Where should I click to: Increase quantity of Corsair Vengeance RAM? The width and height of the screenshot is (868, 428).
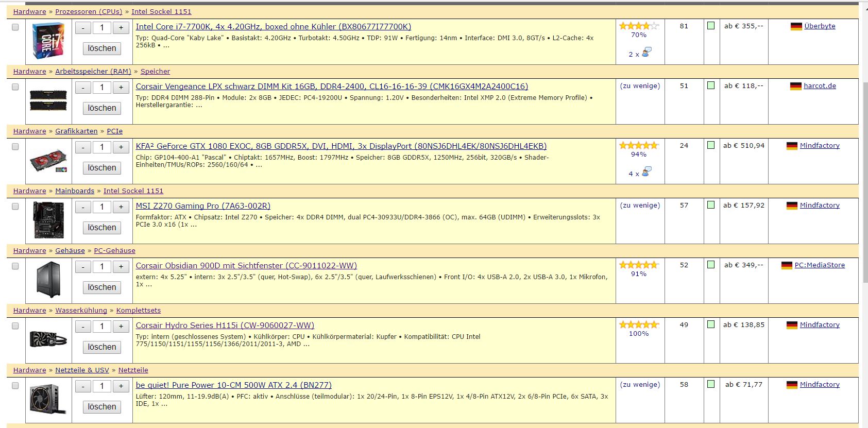[x=121, y=88]
